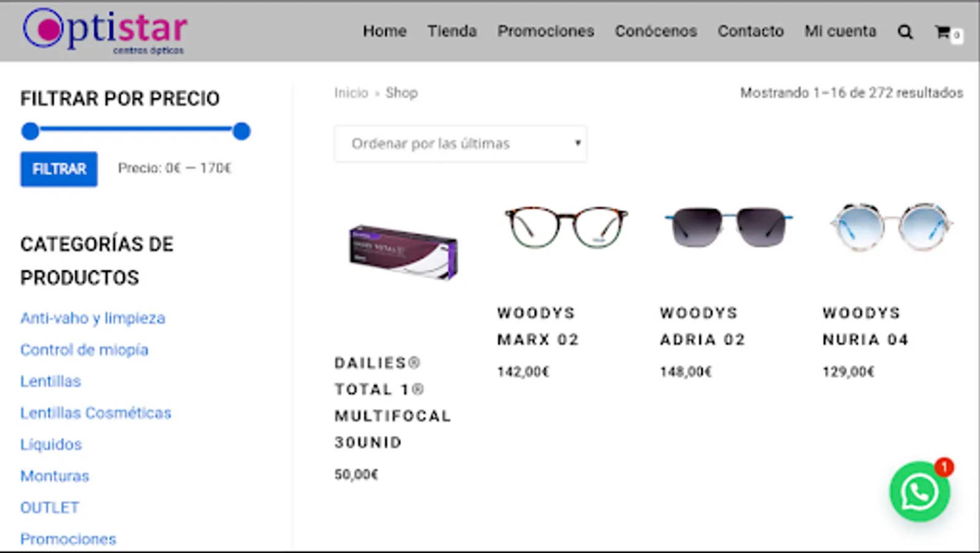Image resolution: width=980 pixels, height=553 pixels.
Task: Open the WhatsApp chat bubble
Action: (919, 492)
